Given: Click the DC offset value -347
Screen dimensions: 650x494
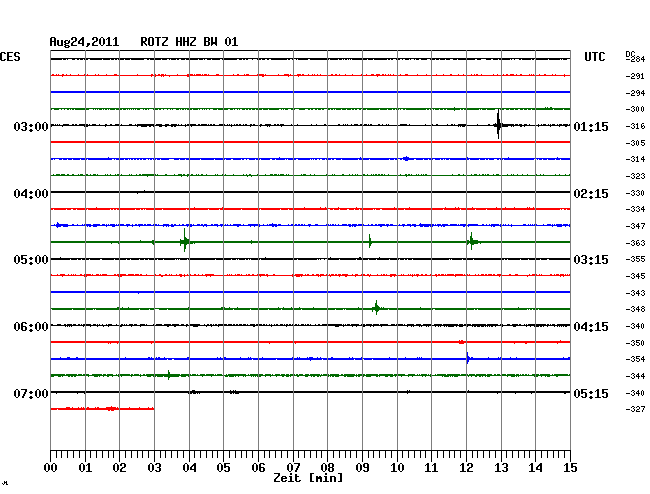Looking at the screenshot, I should (x=635, y=226).
